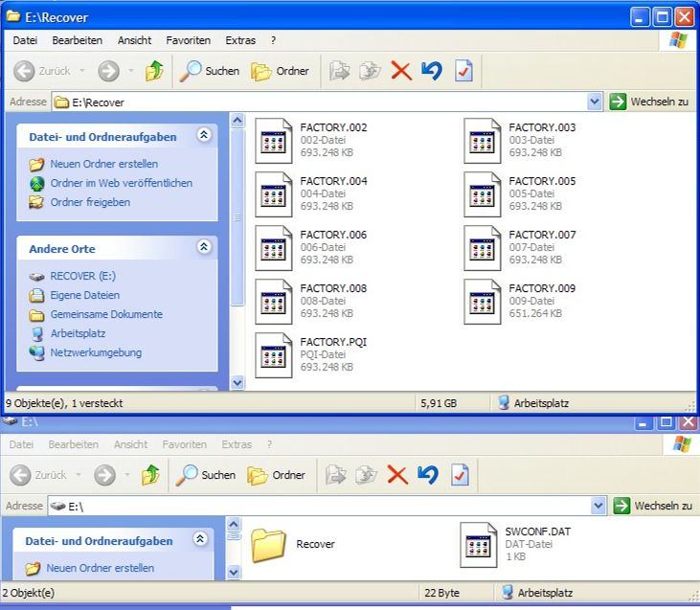
Task: Select FACTORY.PQI file icon
Action: tap(274, 355)
